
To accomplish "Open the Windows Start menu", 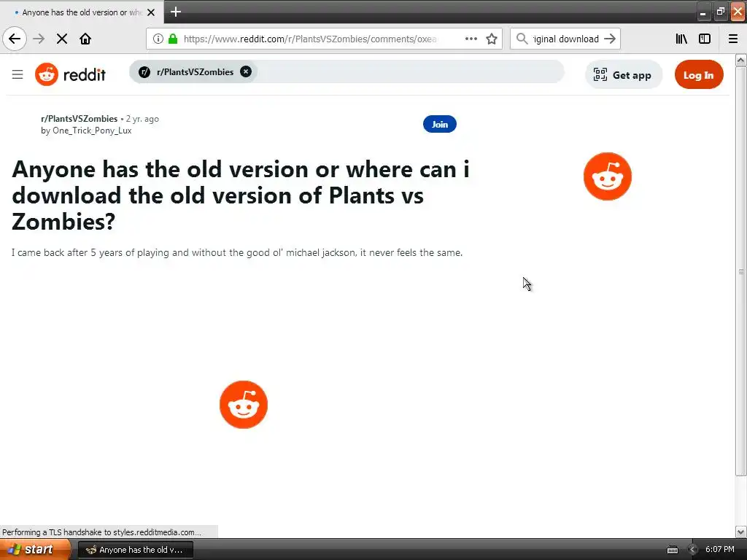I will [x=36, y=550].
